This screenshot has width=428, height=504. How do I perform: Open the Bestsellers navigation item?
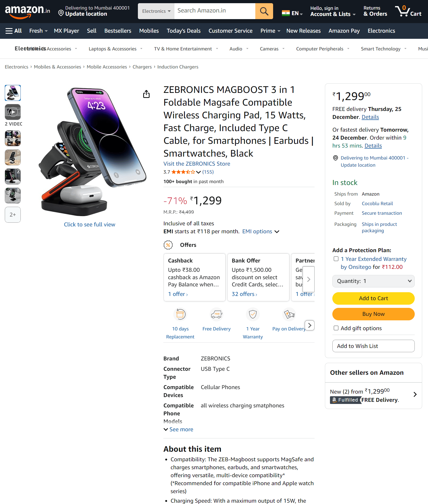tap(118, 31)
